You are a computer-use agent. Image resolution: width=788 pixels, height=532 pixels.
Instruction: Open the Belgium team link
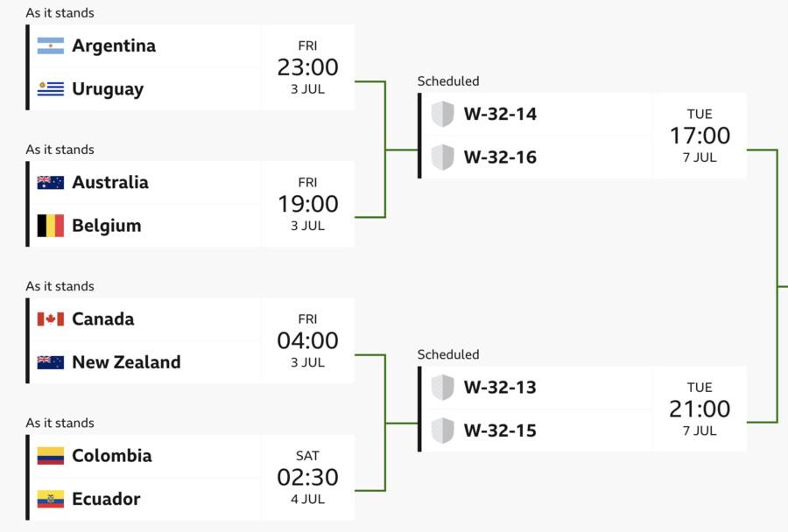click(x=107, y=226)
